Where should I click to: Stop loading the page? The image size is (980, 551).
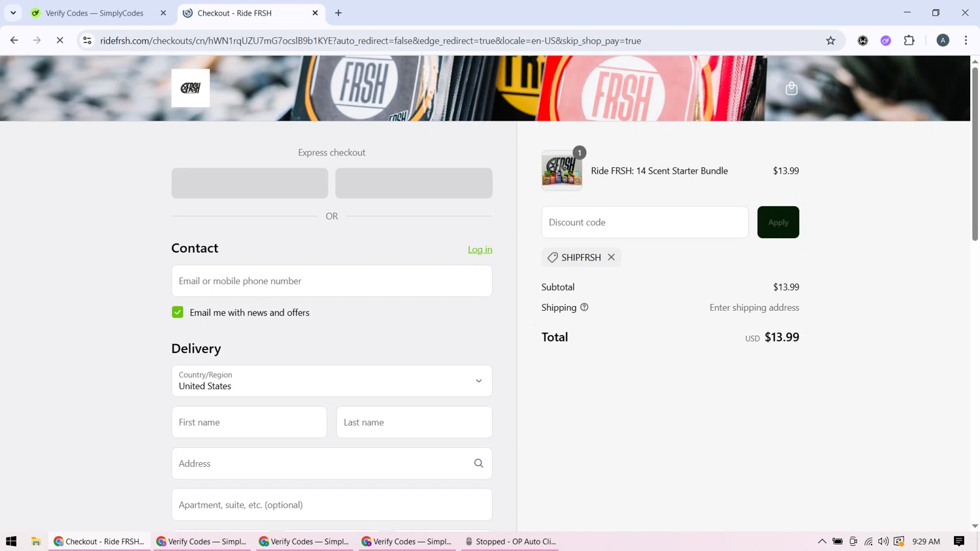[59, 40]
